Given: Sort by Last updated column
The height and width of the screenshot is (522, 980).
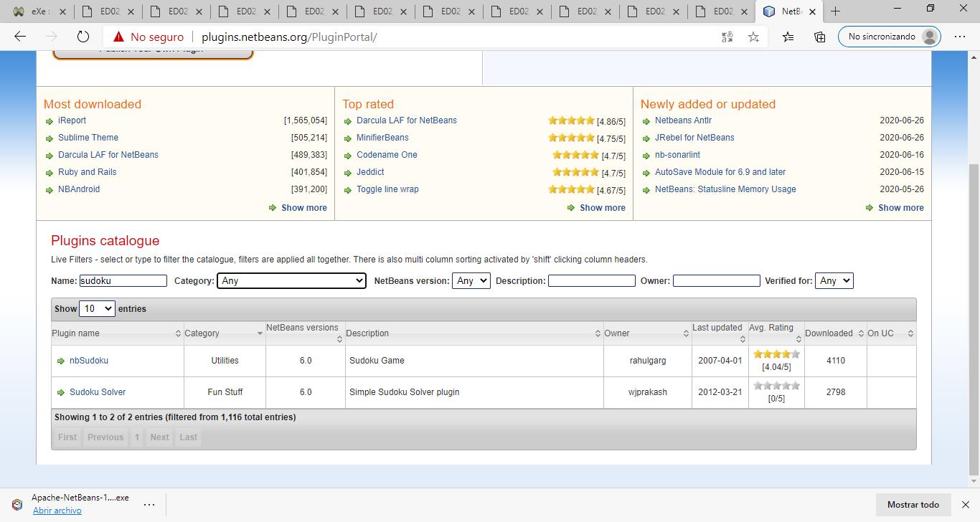Looking at the screenshot, I should click(720, 333).
